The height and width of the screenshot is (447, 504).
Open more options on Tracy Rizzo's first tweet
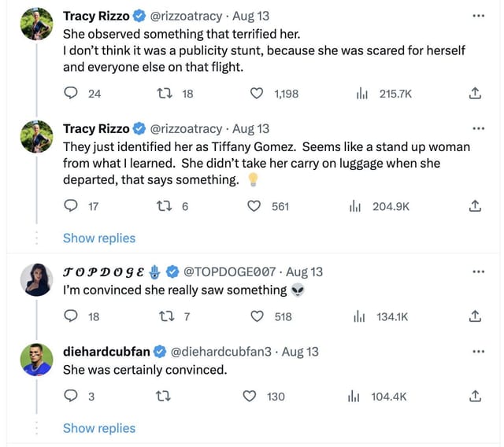click(478, 16)
